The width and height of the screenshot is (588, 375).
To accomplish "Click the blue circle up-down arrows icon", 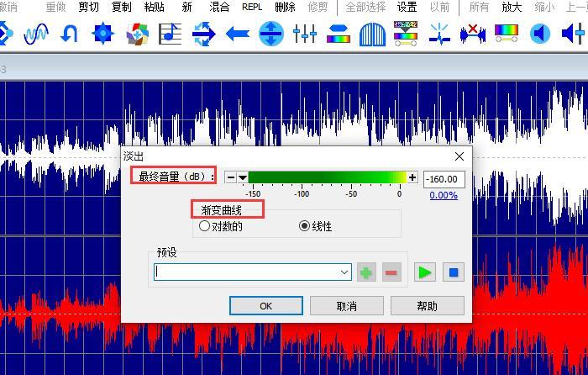I will (x=271, y=34).
